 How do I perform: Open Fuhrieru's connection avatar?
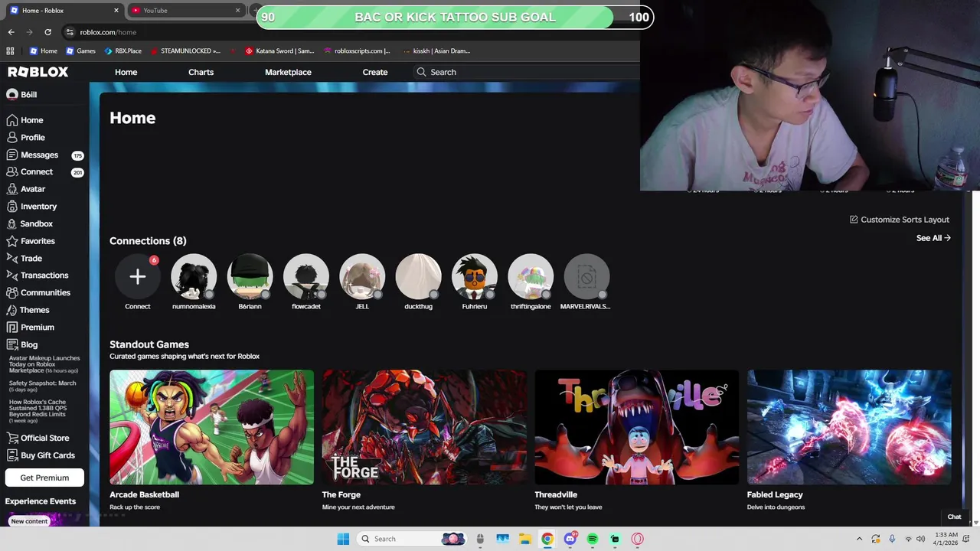pos(475,276)
